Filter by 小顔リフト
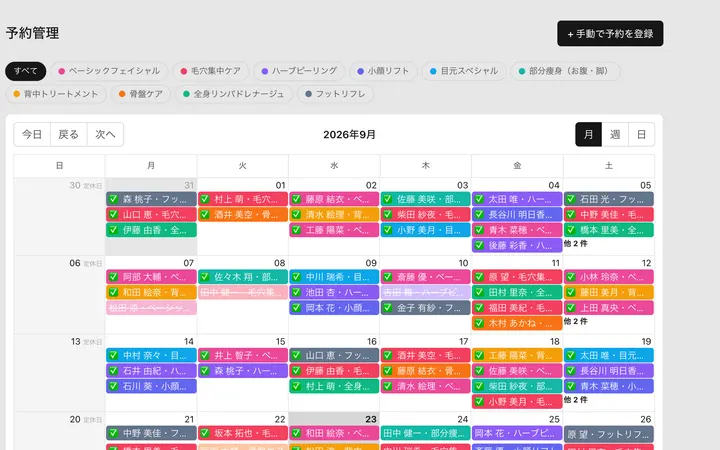720x450 pixels. (x=383, y=71)
